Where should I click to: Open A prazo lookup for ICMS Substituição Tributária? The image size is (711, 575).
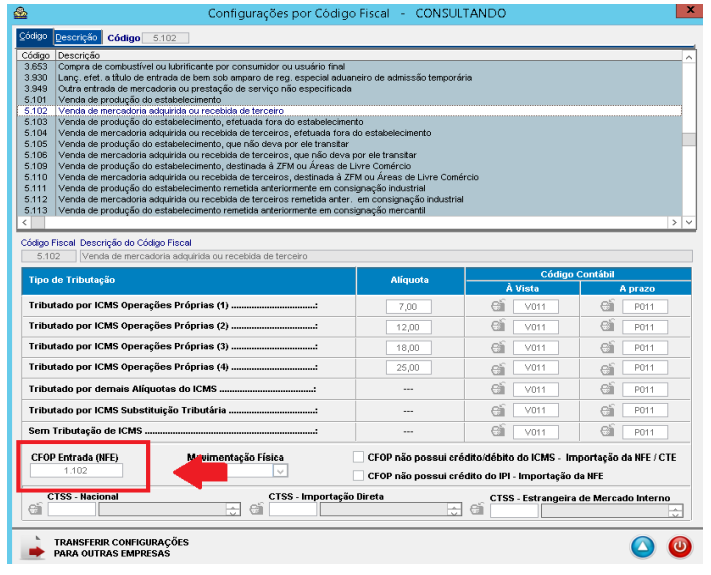click(607, 410)
